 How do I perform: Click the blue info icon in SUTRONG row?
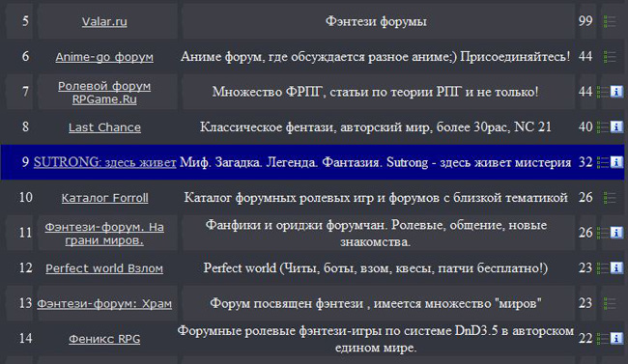pyautogui.click(x=616, y=162)
